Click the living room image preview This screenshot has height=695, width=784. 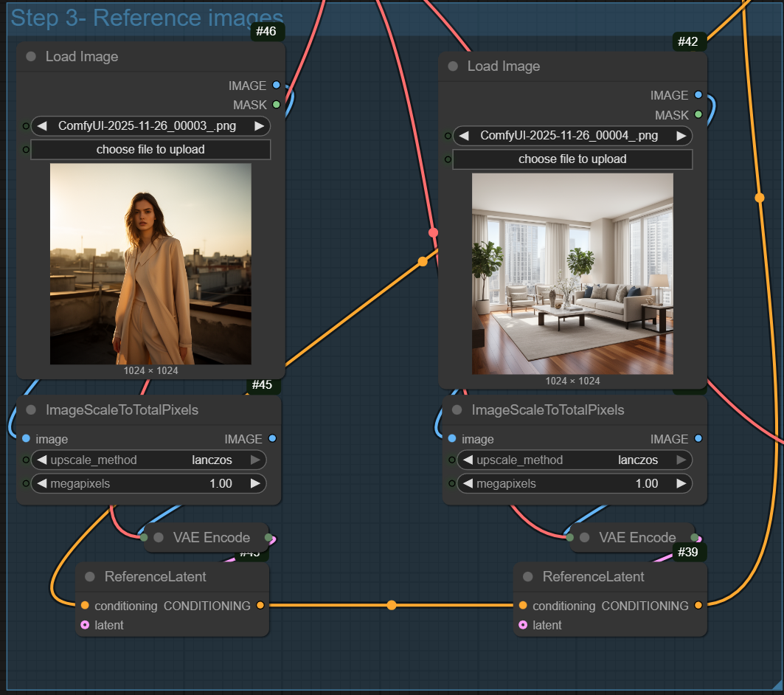[x=572, y=274]
